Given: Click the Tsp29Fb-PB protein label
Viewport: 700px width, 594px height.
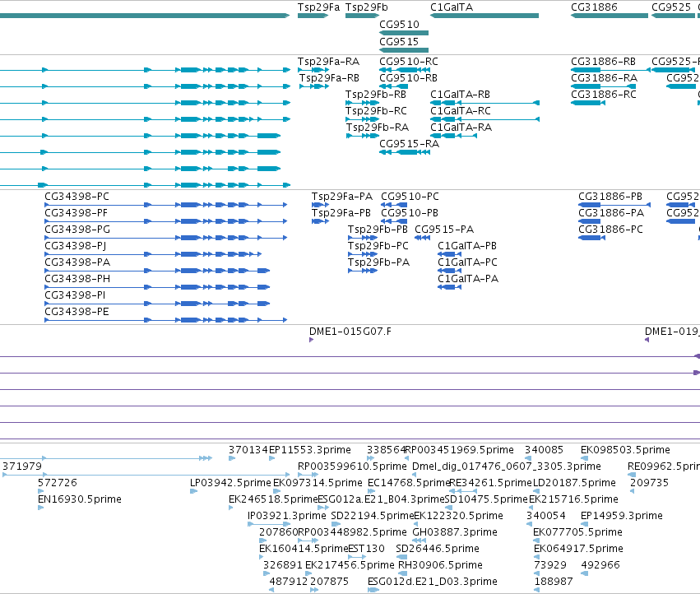Looking at the screenshot, I should pyautogui.click(x=378, y=230).
